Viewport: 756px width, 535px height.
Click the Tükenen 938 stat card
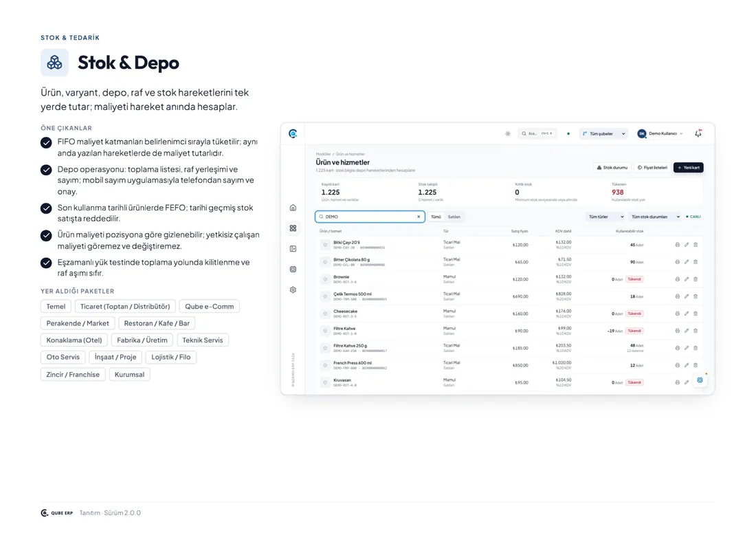coord(654,192)
